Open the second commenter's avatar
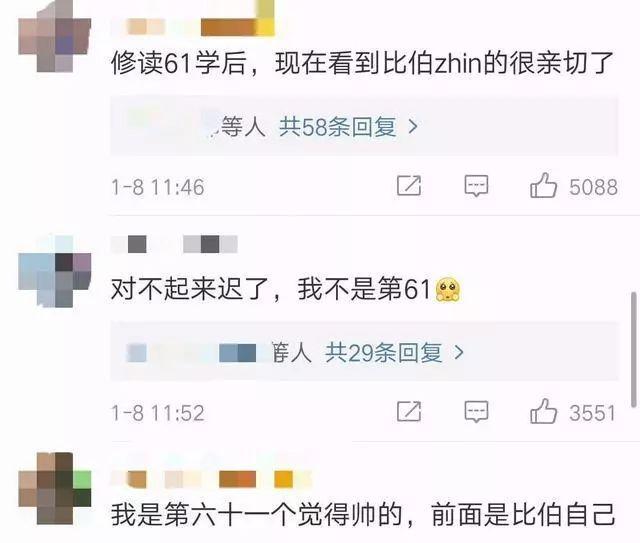This screenshot has height=543, width=640. [x=55, y=271]
